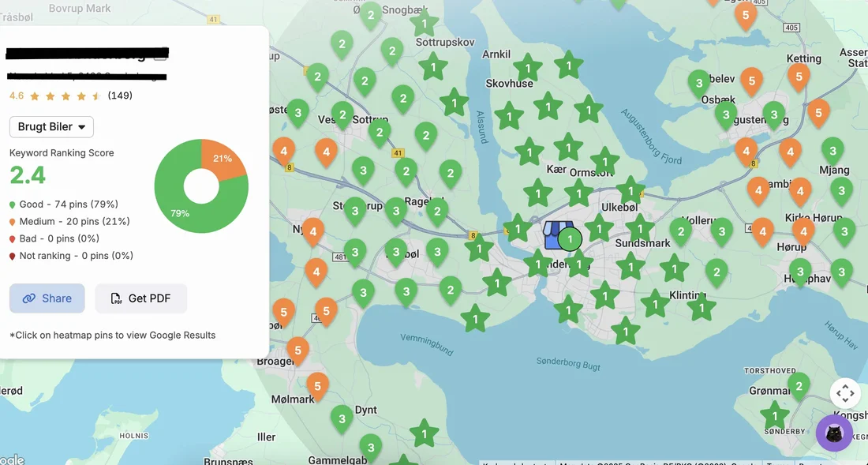The width and height of the screenshot is (868, 465).
Task: Click the star pin on Vemmingbund shore
Action: click(475, 319)
